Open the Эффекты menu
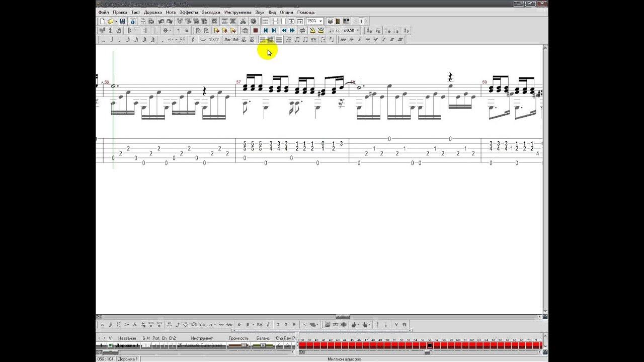644x362 pixels. coord(189,12)
